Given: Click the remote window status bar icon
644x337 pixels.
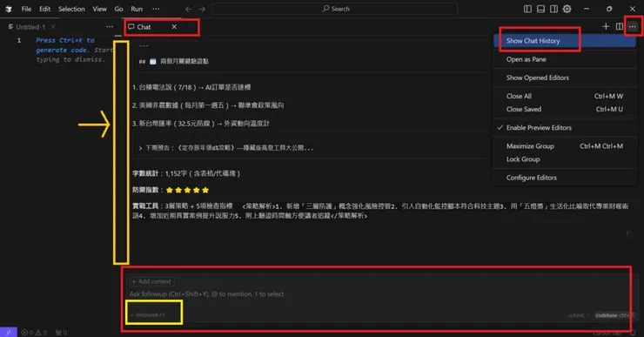Looking at the screenshot, I should pyautogui.click(x=8, y=332).
